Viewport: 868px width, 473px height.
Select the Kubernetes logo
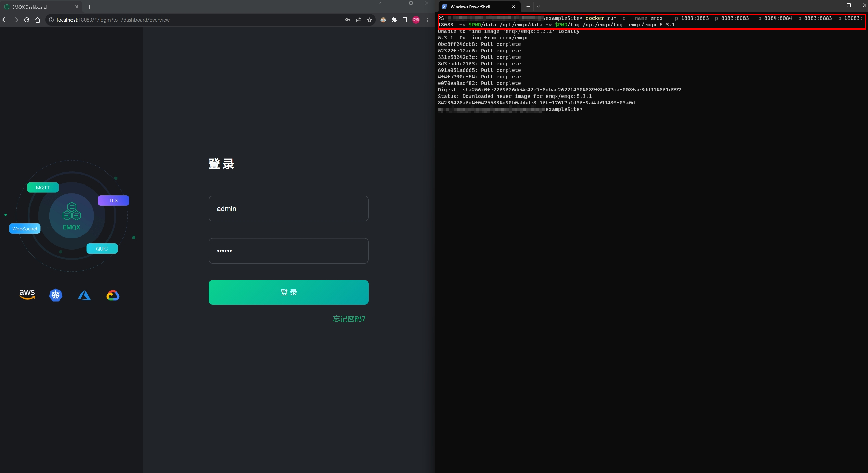[x=55, y=295]
